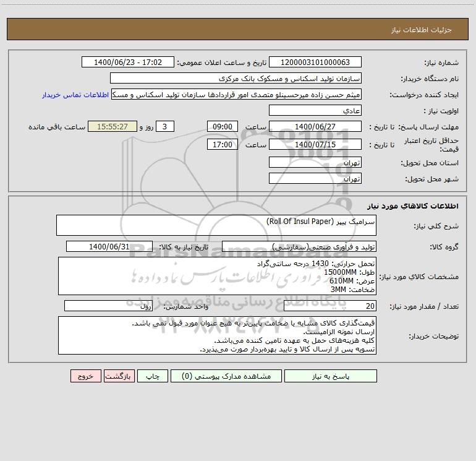Click the جزئیات اطلاعات نیاز header title
The width and height of the screenshot is (476, 461).
click(422, 30)
